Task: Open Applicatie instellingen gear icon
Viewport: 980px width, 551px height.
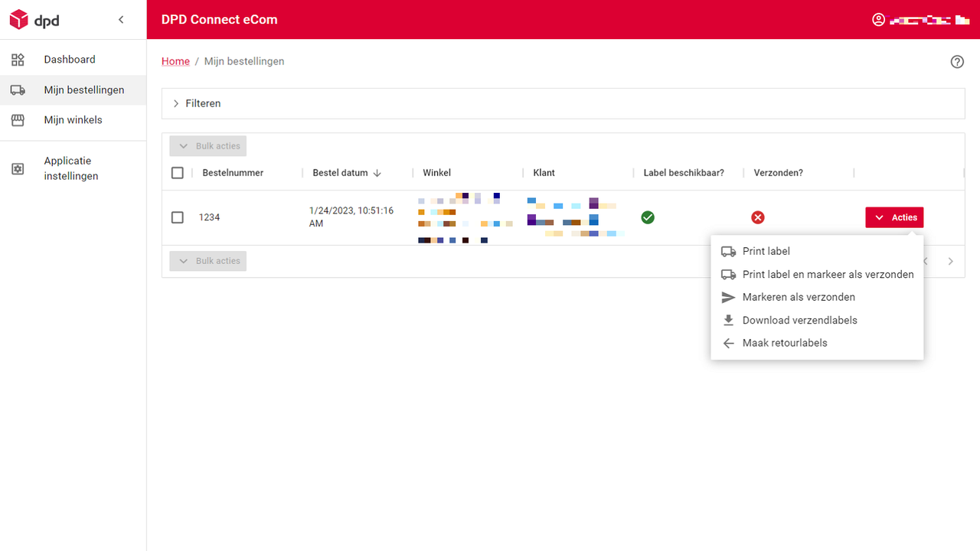Action: tap(18, 168)
